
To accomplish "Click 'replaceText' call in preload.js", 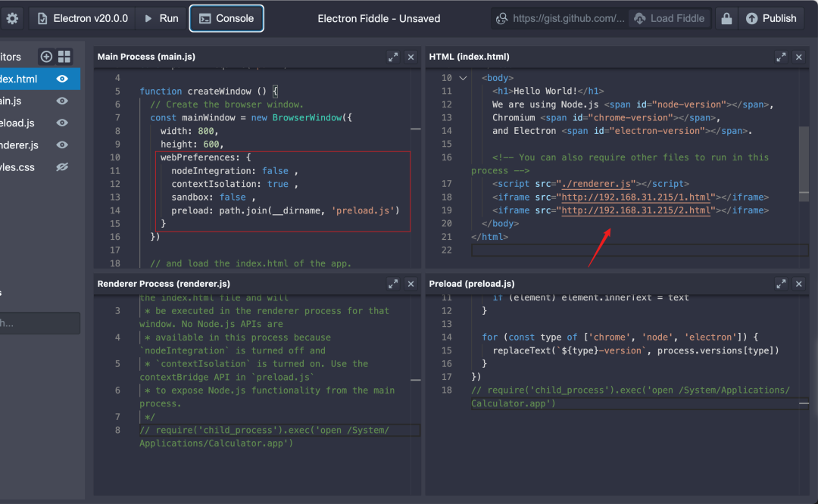I will pyautogui.click(x=522, y=351).
